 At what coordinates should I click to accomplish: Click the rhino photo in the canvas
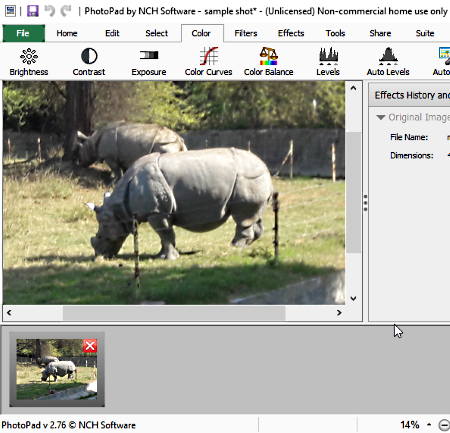click(x=174, y=193)
